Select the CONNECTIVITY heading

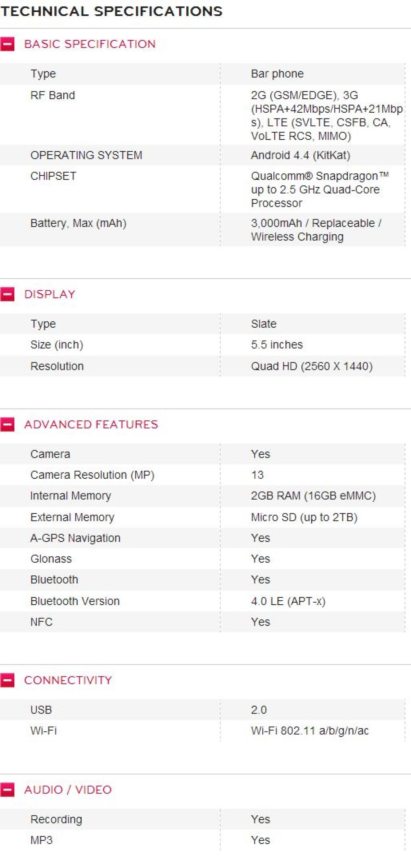[x=68, y=680]
